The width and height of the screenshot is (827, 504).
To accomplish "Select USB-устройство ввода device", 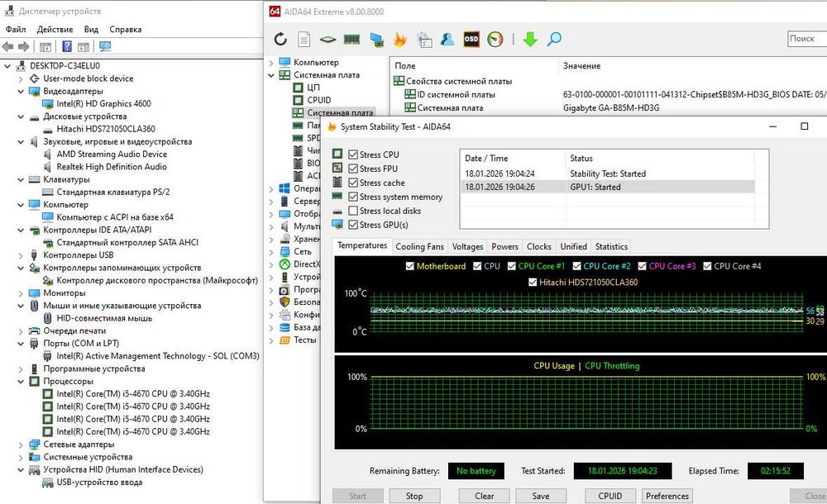I will 99,482.
